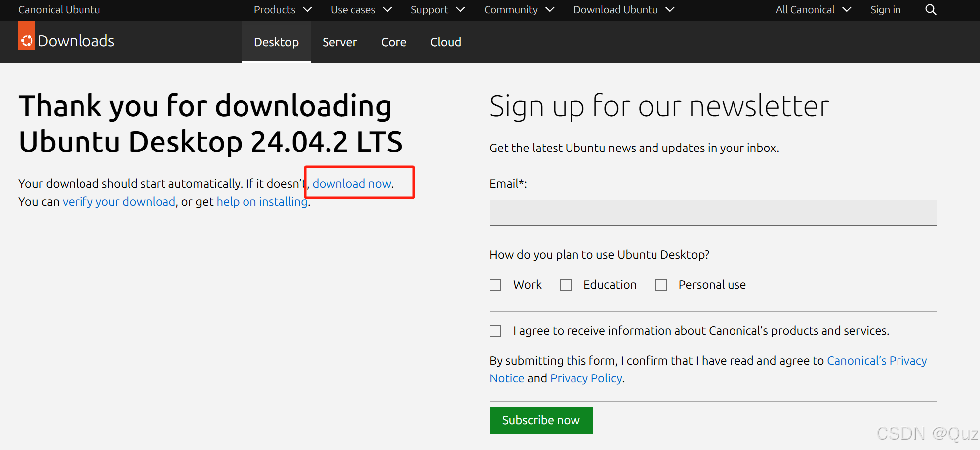980x450 pixels.
Task: Open the Community dropdown menu
Action: pyautogui.click(x=519, y=10)
